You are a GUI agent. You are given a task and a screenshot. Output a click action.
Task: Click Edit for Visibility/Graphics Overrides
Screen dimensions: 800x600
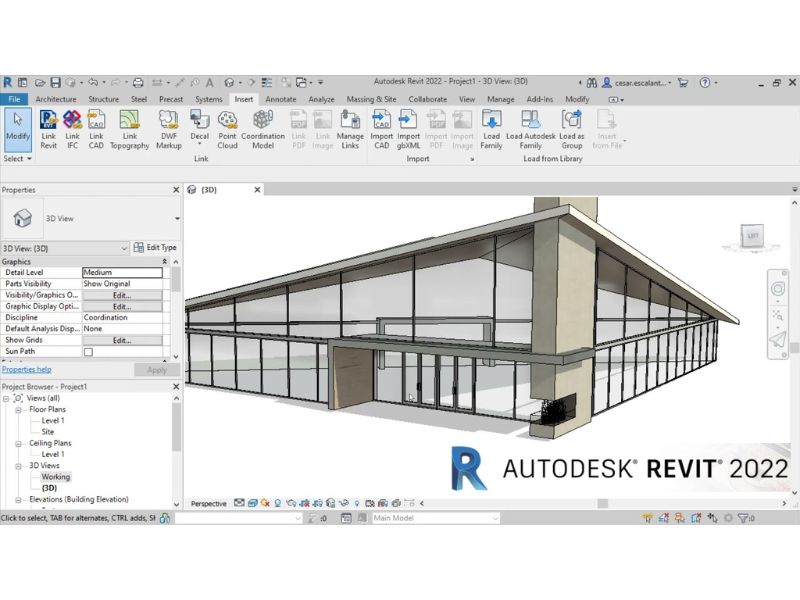[x=122, y=295]
